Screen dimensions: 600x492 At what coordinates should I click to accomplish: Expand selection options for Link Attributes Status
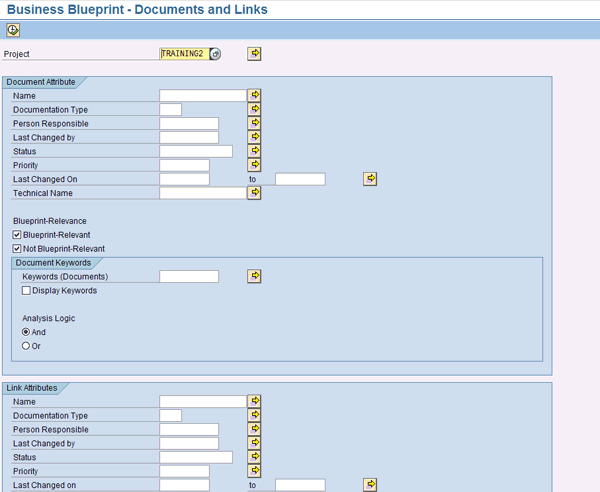coord(254,457)
